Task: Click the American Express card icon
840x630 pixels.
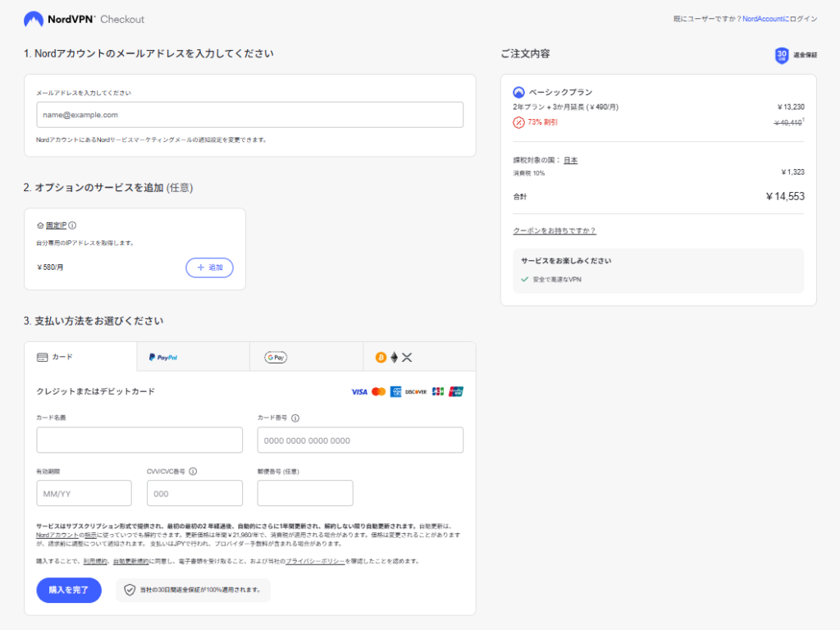Action: [395, 391]
